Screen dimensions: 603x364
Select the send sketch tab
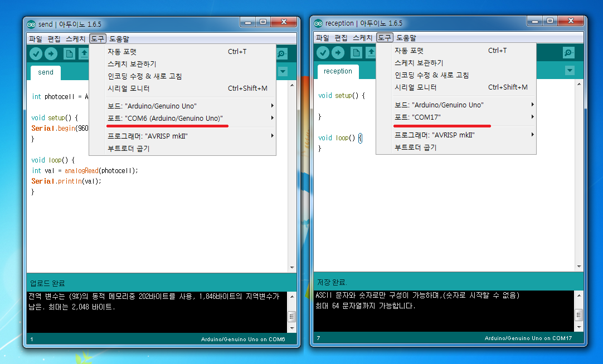(46, 72)
